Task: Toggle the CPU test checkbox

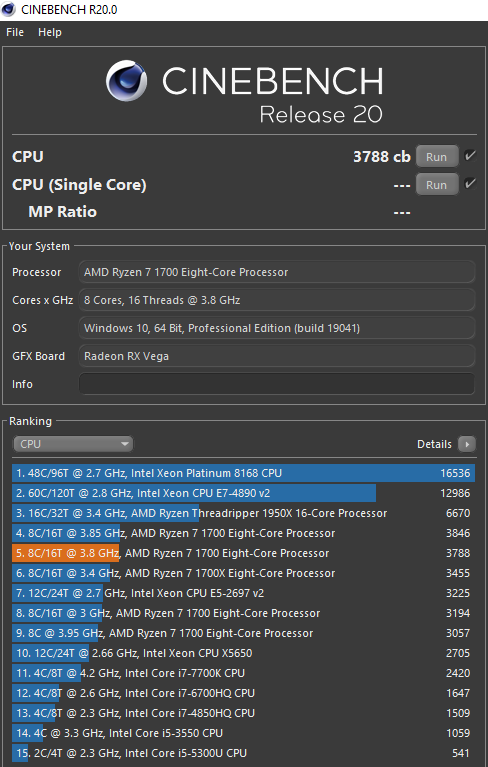Action: (470, 156)
